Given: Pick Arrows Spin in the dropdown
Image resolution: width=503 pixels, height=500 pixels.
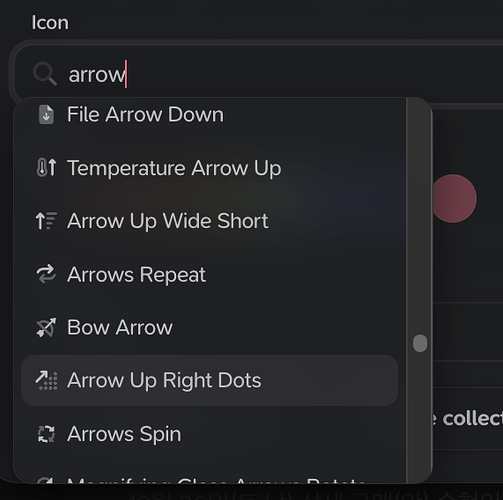Looking at the screenshot, I should point(209,434).
